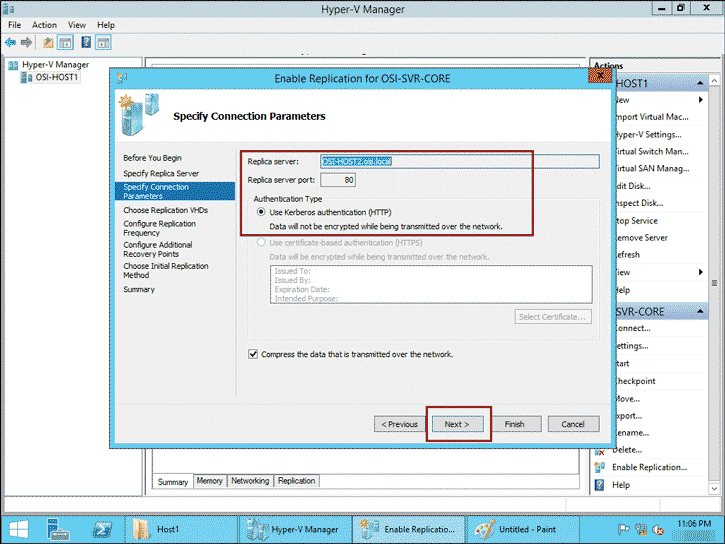Go to Choose Replication VHDs step
Viewport: 725px width, 544px height.
pyautogui.click(x=166, y=210)
